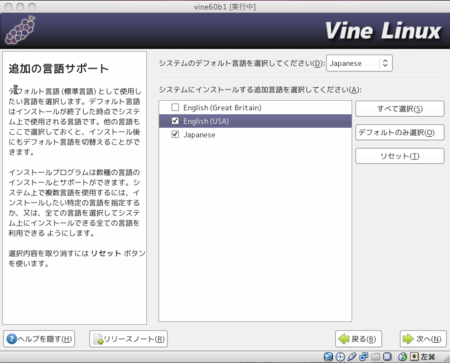
Task: Select the English (USA) highlighted row text
Action: pyautogui.click(x=206, y=121)
